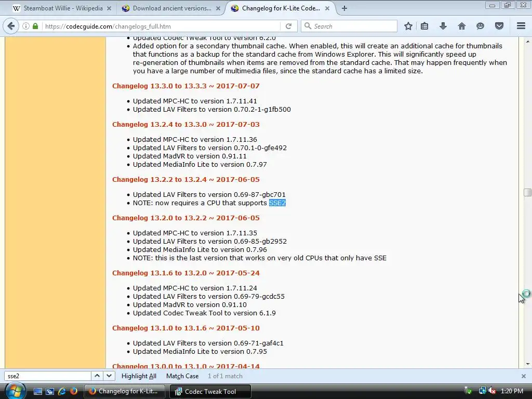Click 'Updated LAV Filters to version 0.69-87-gbc701'
The height and width of the screenshot is (399, 532).
pos(209,194)
